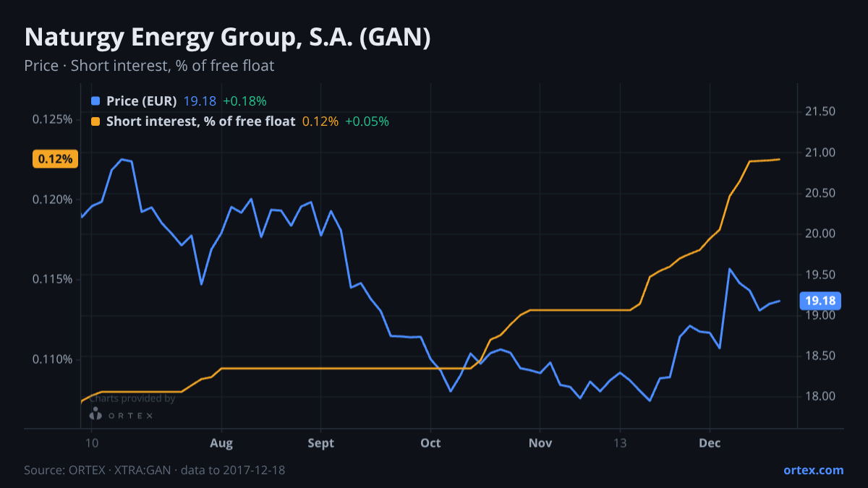Click the 13 date axis label

[620, 442]
